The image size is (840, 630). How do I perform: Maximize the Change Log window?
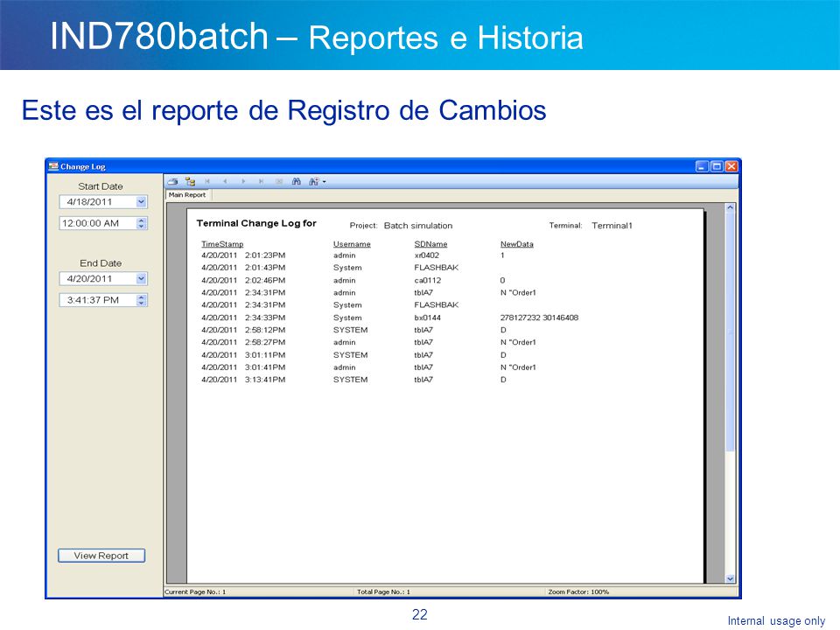pyautogui.click(x=717, y=166)
